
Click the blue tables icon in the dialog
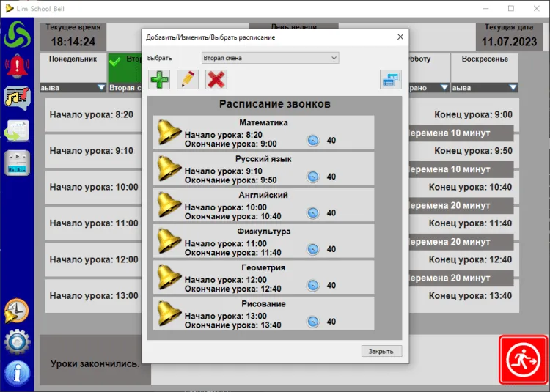tap(390, 79)
